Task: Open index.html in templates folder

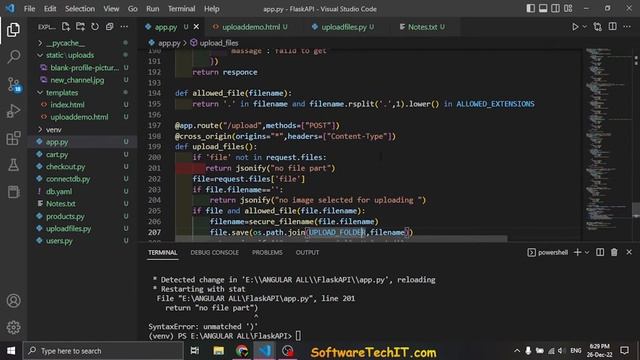Action: tap(67, 105)
